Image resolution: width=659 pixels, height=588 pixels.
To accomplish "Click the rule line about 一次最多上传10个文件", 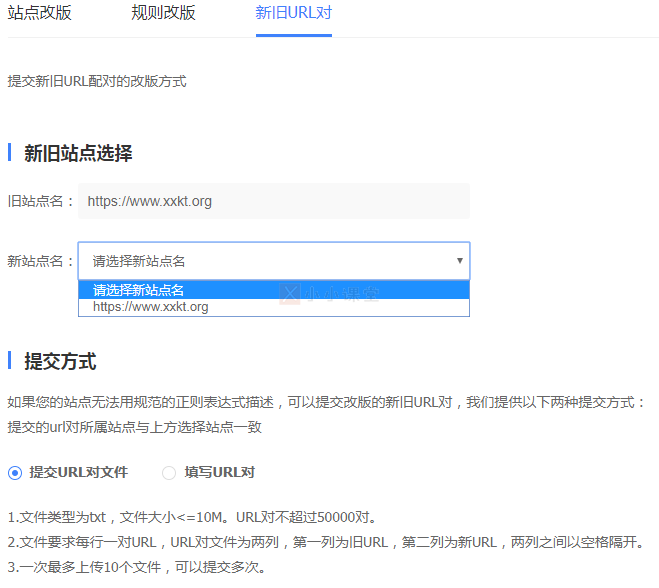I will pyautogui.click(x=137, y=567).
